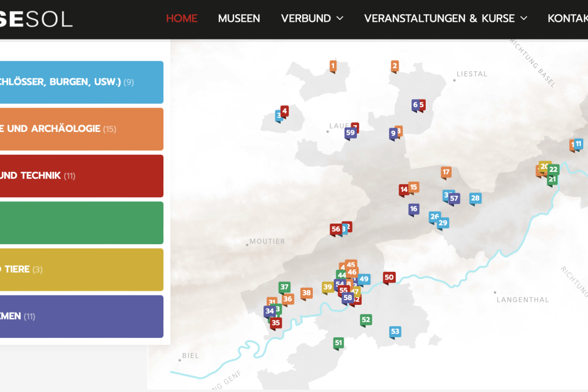The image size is (588, 392).
Task: Click green map marker 51
Action: coord(338,343)
